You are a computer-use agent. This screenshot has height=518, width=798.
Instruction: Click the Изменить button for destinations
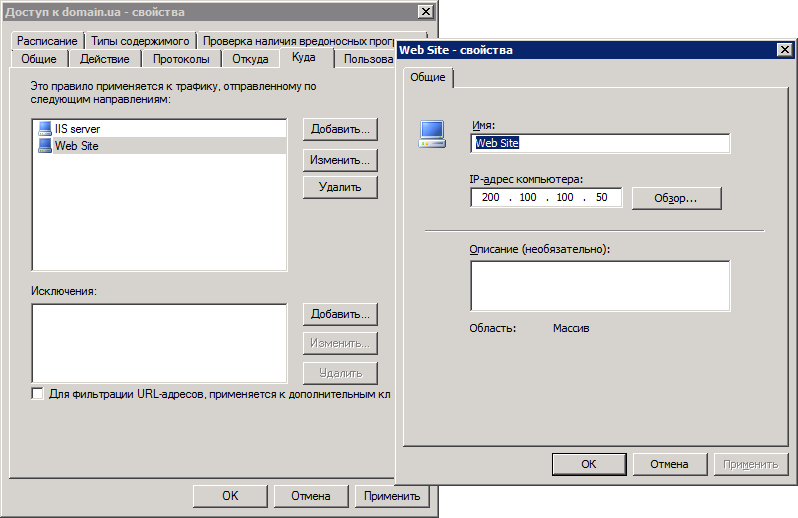(340, 159)
